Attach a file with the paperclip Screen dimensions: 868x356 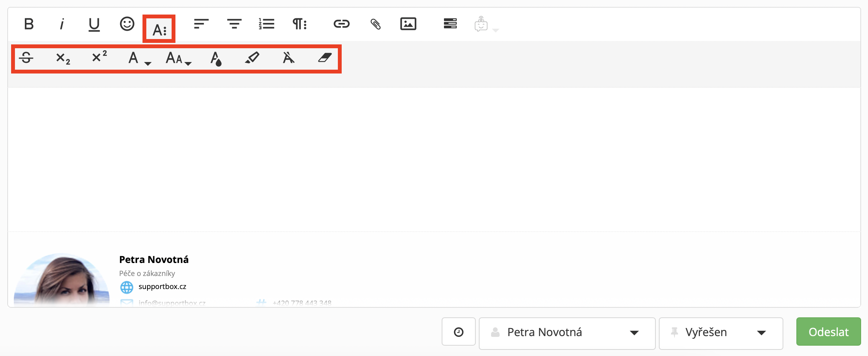click(375, 24)
